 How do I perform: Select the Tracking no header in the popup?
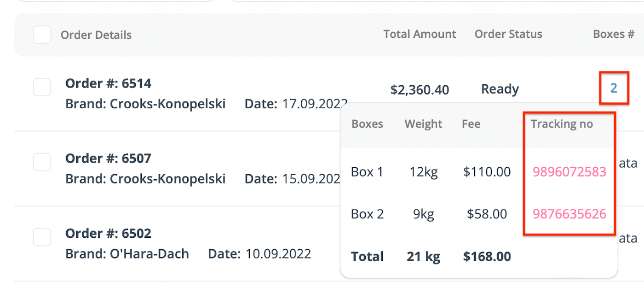point(562,123)
